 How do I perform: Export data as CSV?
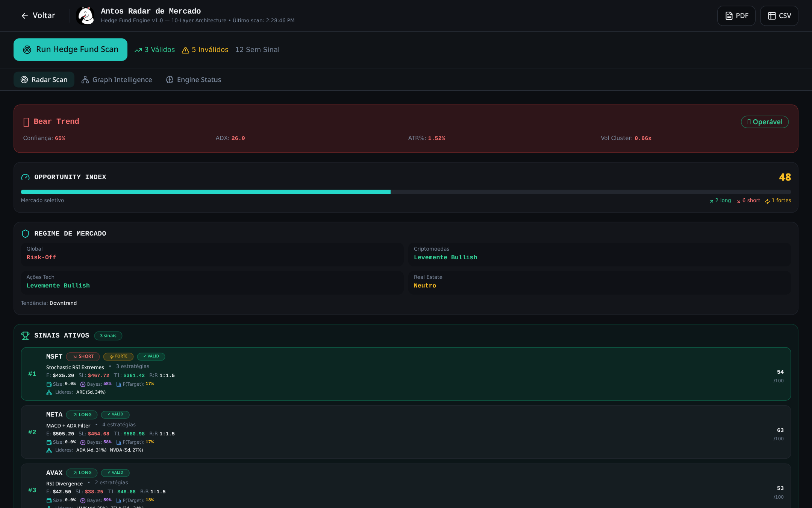pos(779,16)
